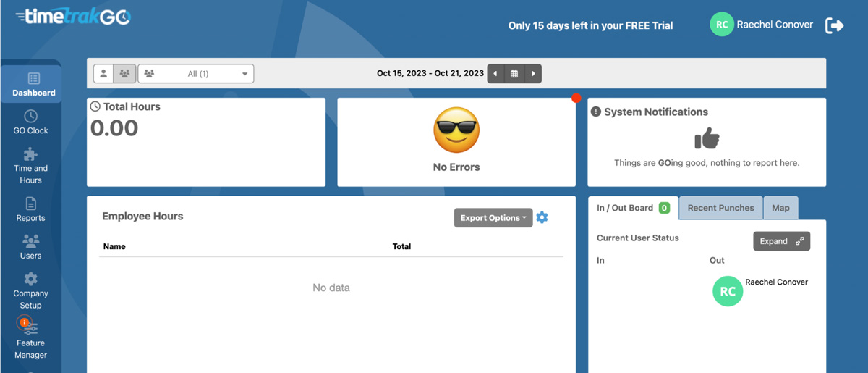Click the Oct 15 - Oct 21 date range
This screenshot has width=868, height=373.
click(x=430, y=73)
